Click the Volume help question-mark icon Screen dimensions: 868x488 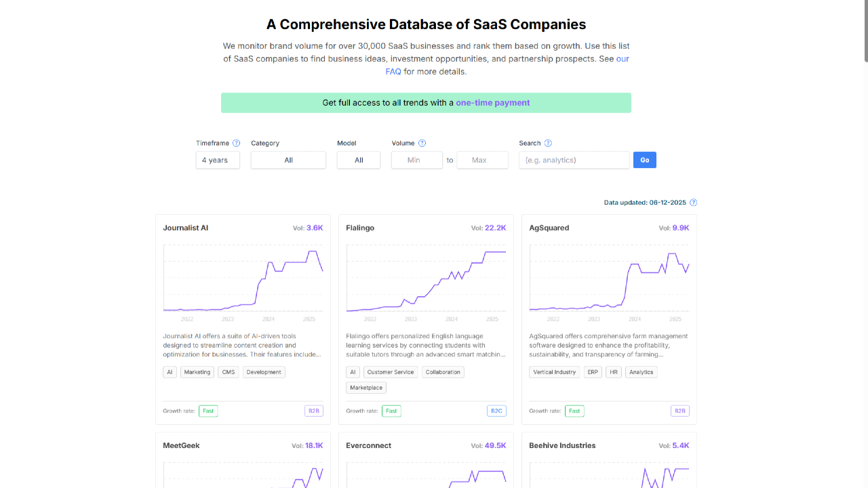point(422,143)
